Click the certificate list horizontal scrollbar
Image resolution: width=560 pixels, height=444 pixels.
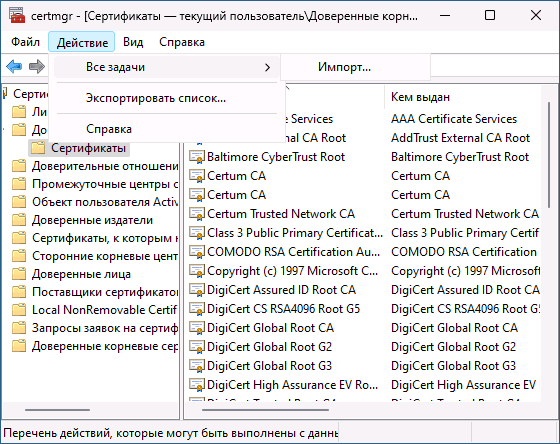pos(266,410)
